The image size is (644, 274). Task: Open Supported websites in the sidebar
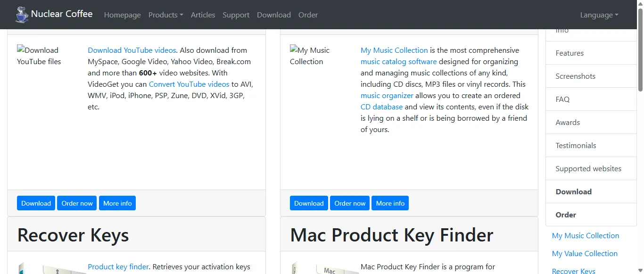point(588,168)
